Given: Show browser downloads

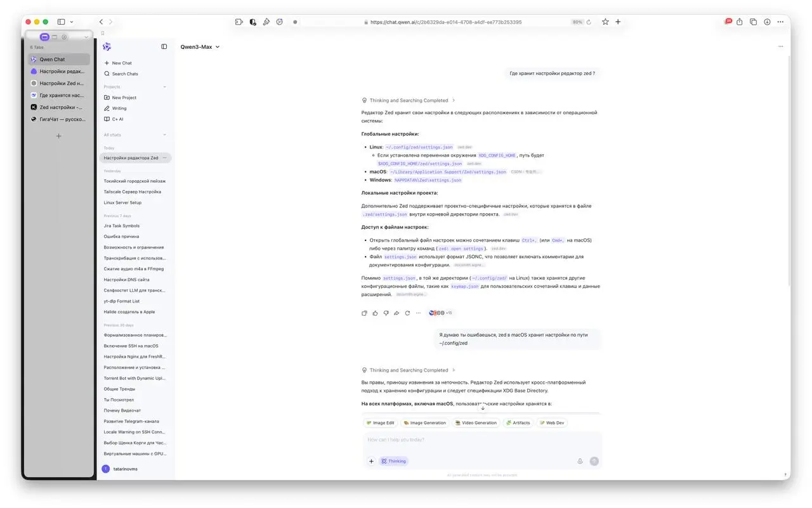Looking at the screenshot, I should tap(767, 22).
